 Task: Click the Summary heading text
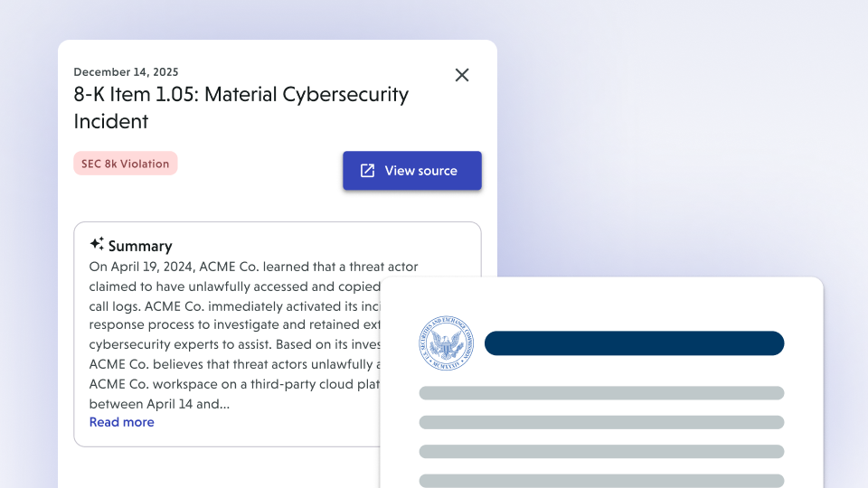140,246
